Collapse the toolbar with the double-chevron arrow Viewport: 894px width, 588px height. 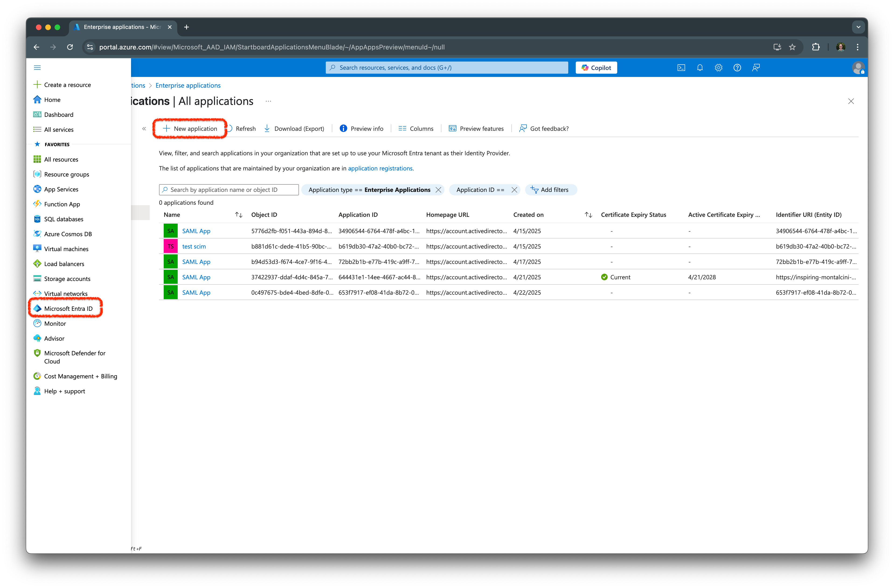point(144,128)
